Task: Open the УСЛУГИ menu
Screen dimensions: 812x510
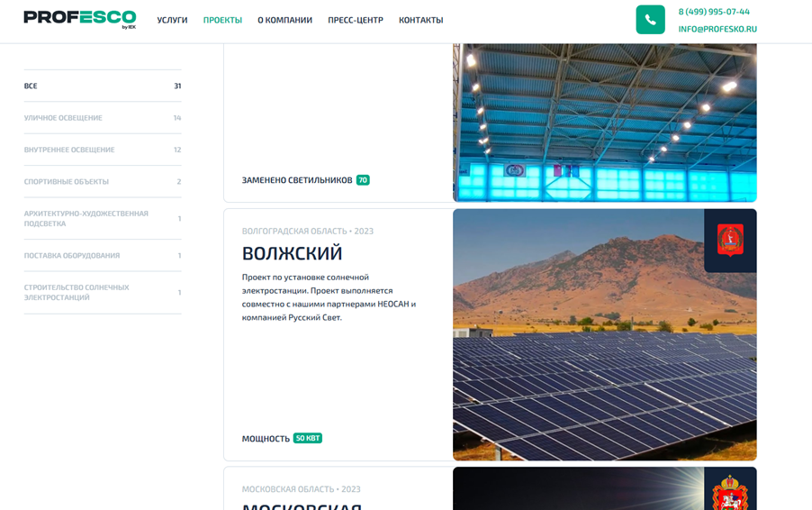Action: [173, 20]
